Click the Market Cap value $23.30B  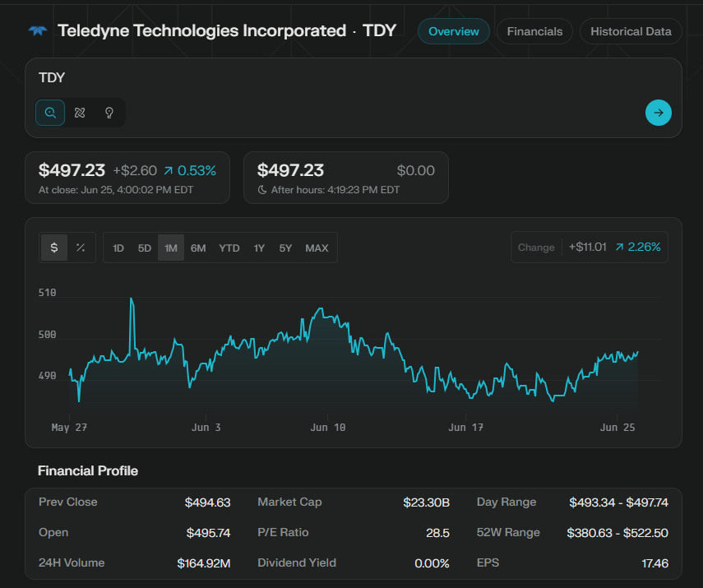[x=427, y=502]
